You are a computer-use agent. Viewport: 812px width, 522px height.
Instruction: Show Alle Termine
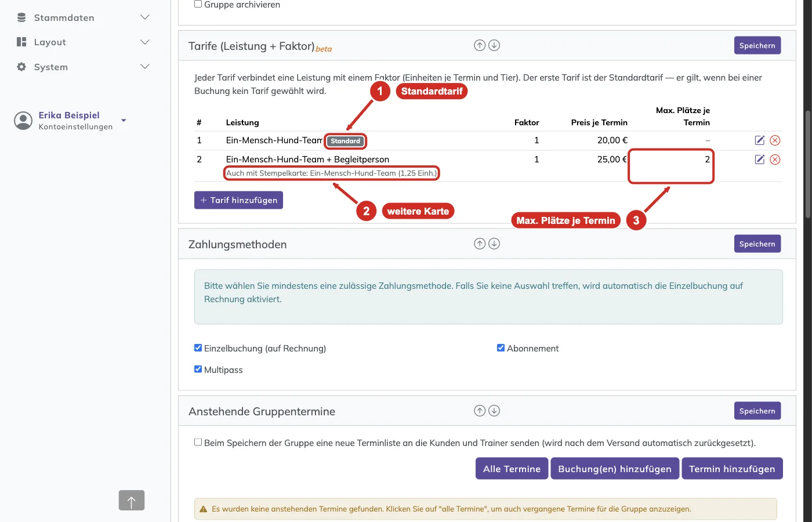(512, 469)
